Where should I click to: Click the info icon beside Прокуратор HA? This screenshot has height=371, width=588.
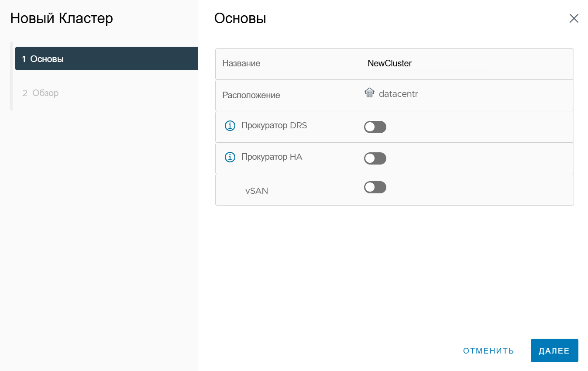point(230,157)
